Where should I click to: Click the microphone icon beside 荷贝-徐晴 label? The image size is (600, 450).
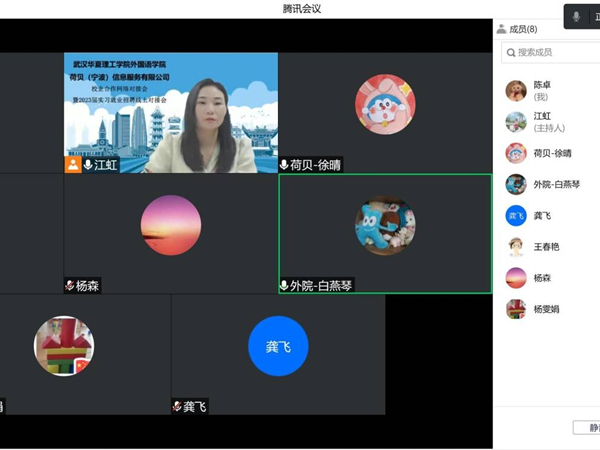coord(284,165)
